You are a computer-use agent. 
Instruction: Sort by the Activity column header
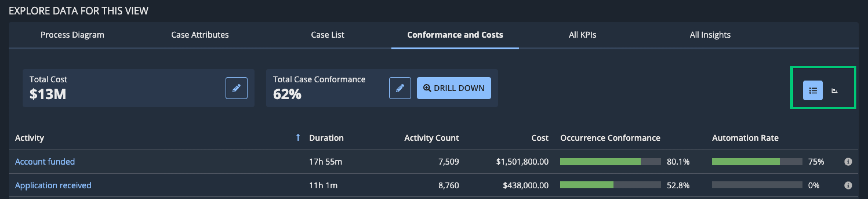[x=29, y=138]
